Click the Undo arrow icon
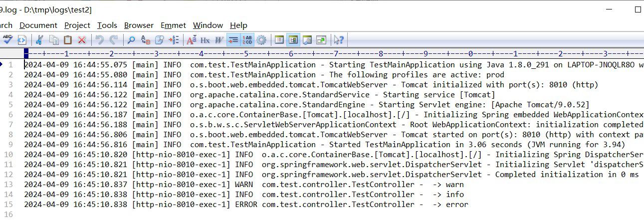Image resolution: width=644 pixels, height=220 pixels. pyautogui.click(x=100, y=40)
